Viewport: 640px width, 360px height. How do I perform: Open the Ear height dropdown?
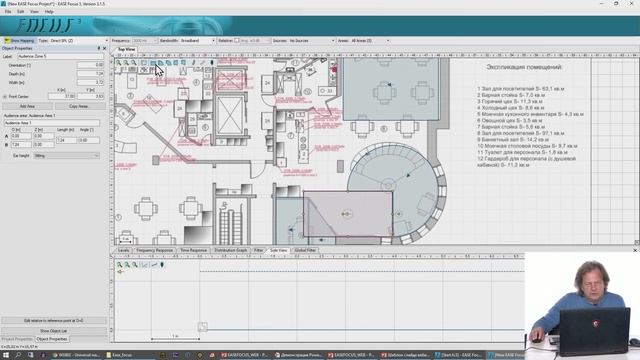67,156
